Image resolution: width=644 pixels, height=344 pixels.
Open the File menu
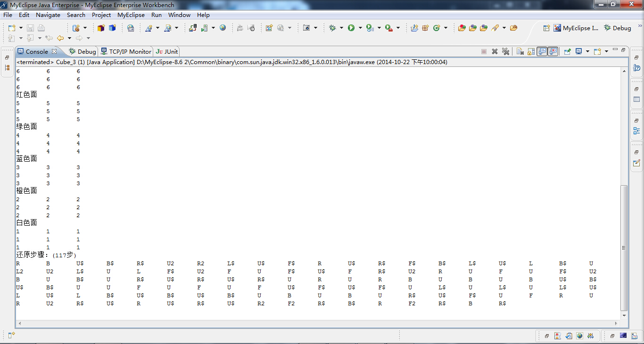point(8,15)
